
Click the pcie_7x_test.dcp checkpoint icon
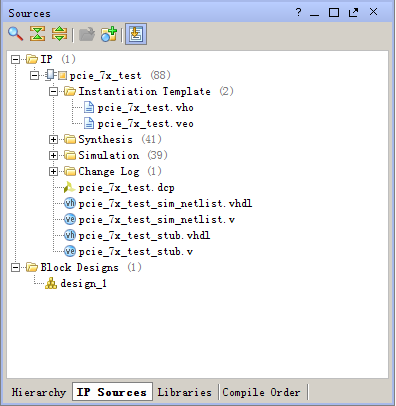click(x=69, y=187)
